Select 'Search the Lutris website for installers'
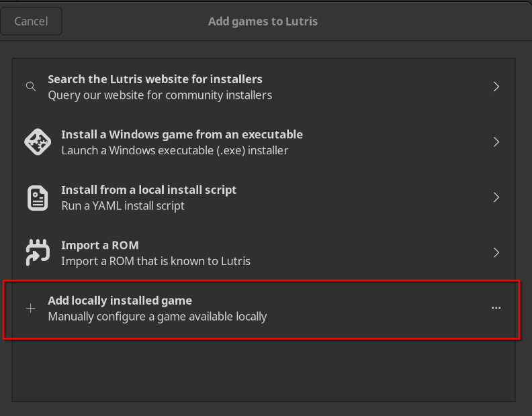 coord(155,79)
